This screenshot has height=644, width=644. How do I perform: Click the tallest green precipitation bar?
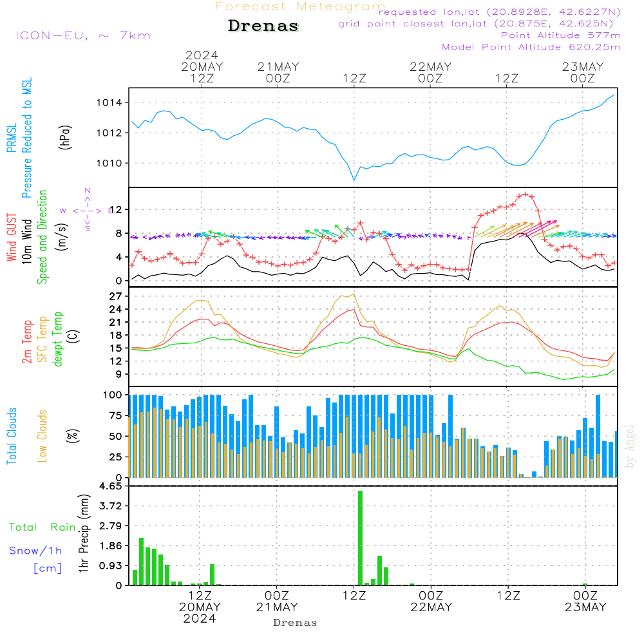360,538
